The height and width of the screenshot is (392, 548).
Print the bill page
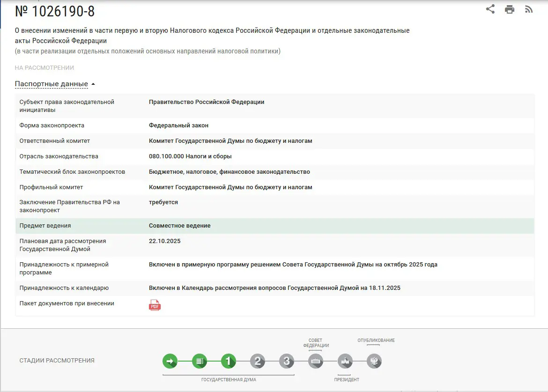point(510,9)
